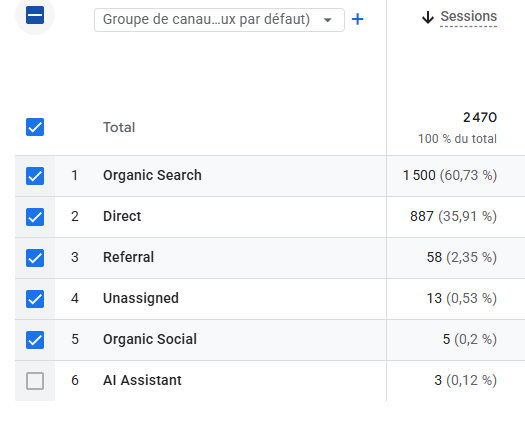
Task: Click the Organic Social channel name
Action: point(150,339)
